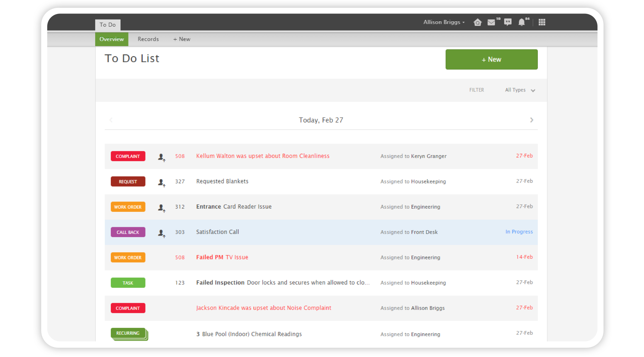Click the green TASK badge
The image size is (644, 357).
[x=128, y=283]
